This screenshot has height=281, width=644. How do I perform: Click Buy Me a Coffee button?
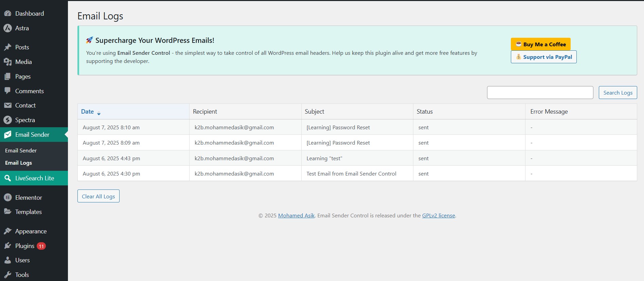541,44
